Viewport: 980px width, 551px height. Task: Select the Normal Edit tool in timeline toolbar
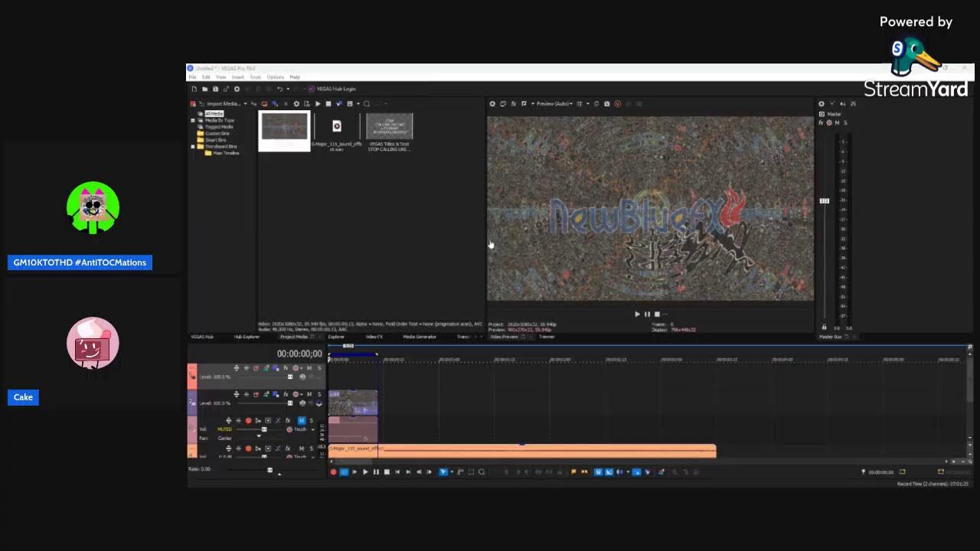pyautogui.click(x=443, y=472)
